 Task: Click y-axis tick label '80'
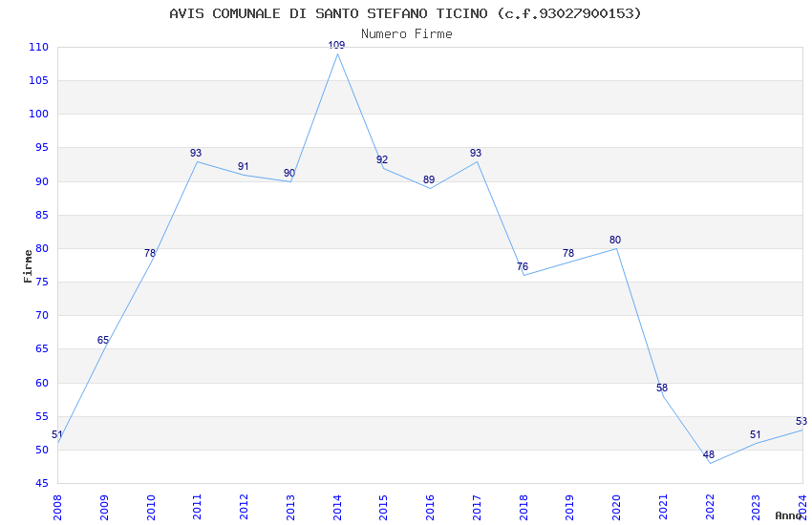pyautogui.click(x=42, y=248)
